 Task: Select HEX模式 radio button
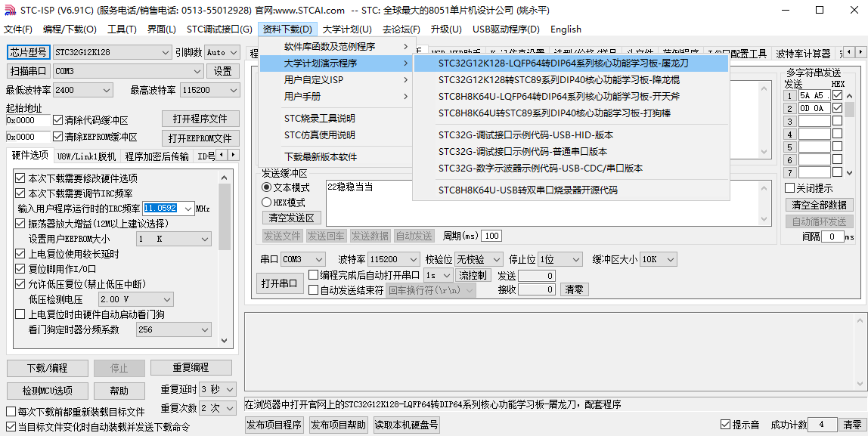tap(267, 203)
